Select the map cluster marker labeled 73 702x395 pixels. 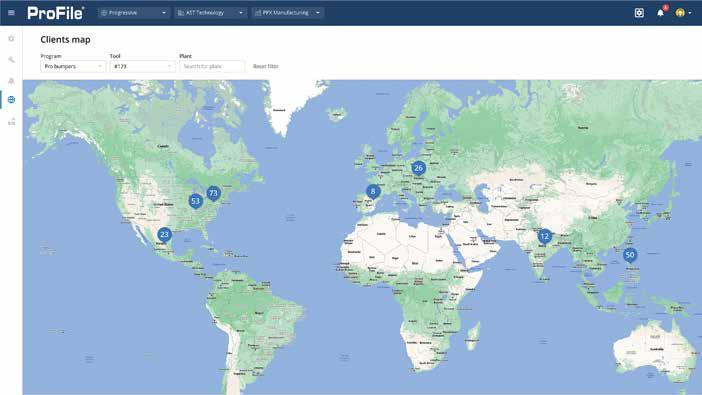point(214,194)
